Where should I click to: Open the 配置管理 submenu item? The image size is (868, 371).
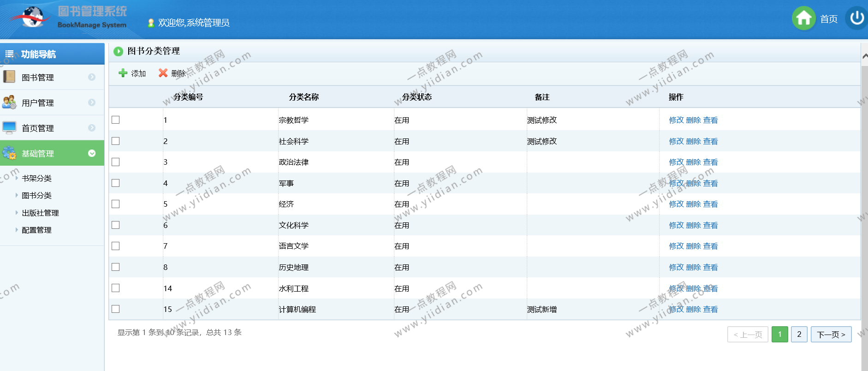click(x=36, y=230)
